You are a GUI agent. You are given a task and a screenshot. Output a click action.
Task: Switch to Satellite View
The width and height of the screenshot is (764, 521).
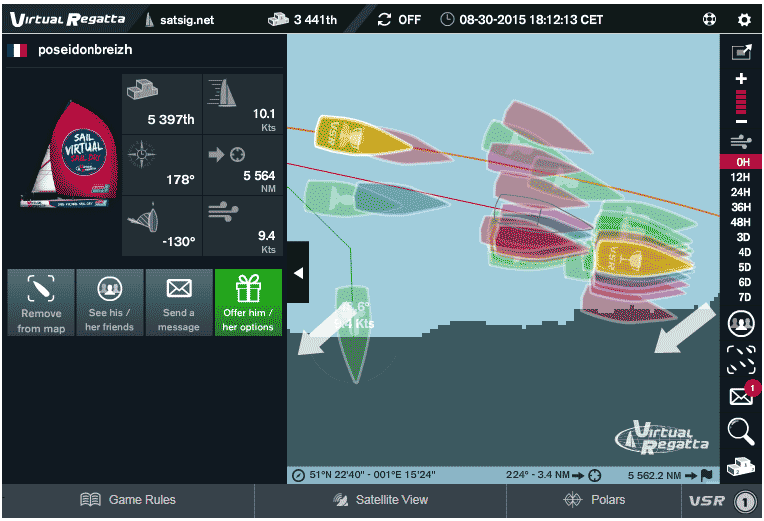[x=381, y=500]
